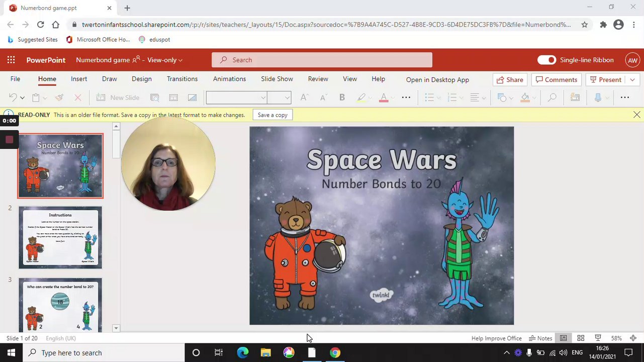Click the Designer icon in the ribbon
The image size is (644, 362).
coord(575,98)
